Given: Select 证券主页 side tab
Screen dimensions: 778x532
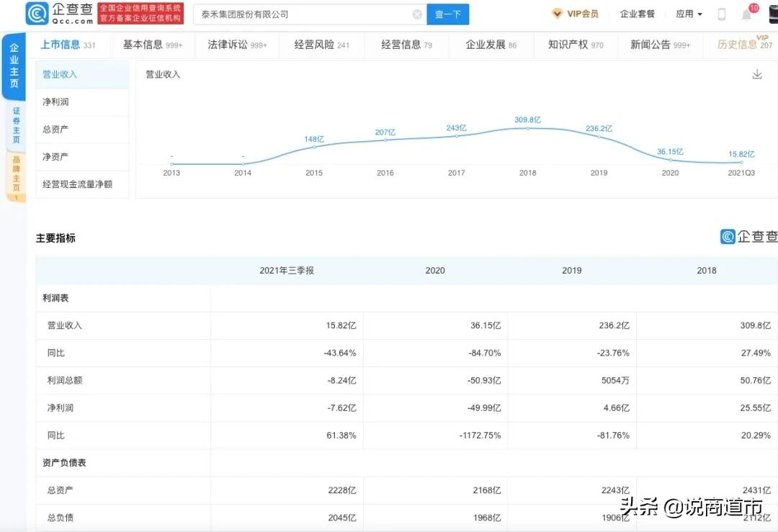Looking at the screenshot, I should click(x=16, y=125).
